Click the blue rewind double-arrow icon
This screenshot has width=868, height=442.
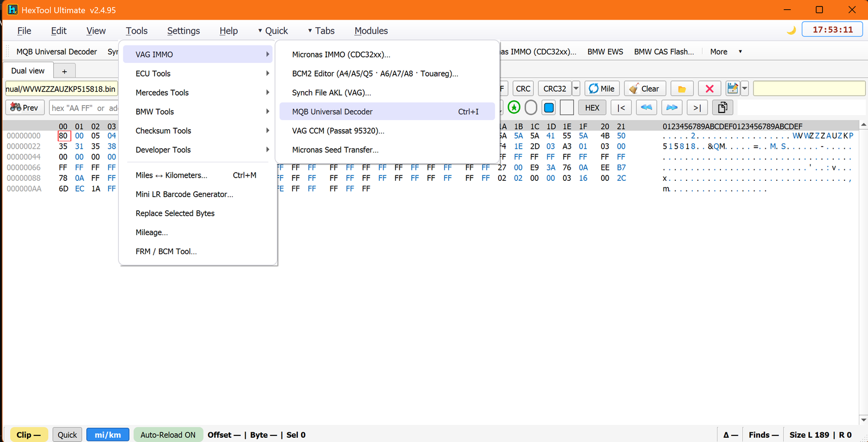646,108
